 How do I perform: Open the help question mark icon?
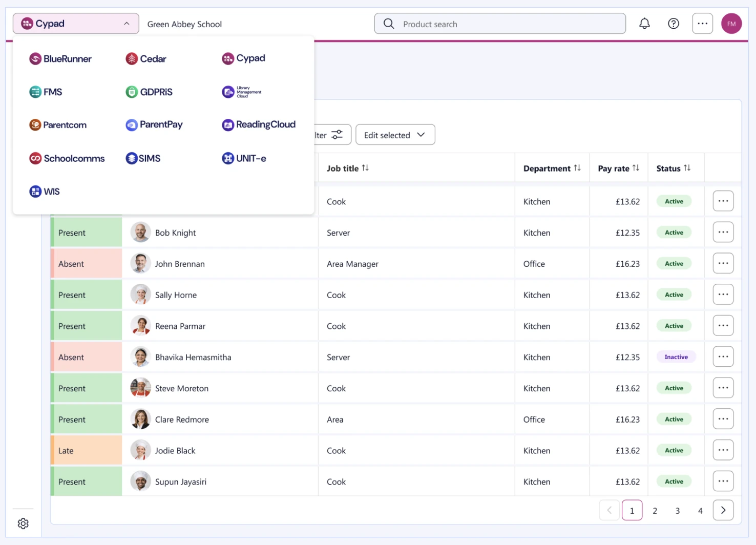(x=674, y=24)
